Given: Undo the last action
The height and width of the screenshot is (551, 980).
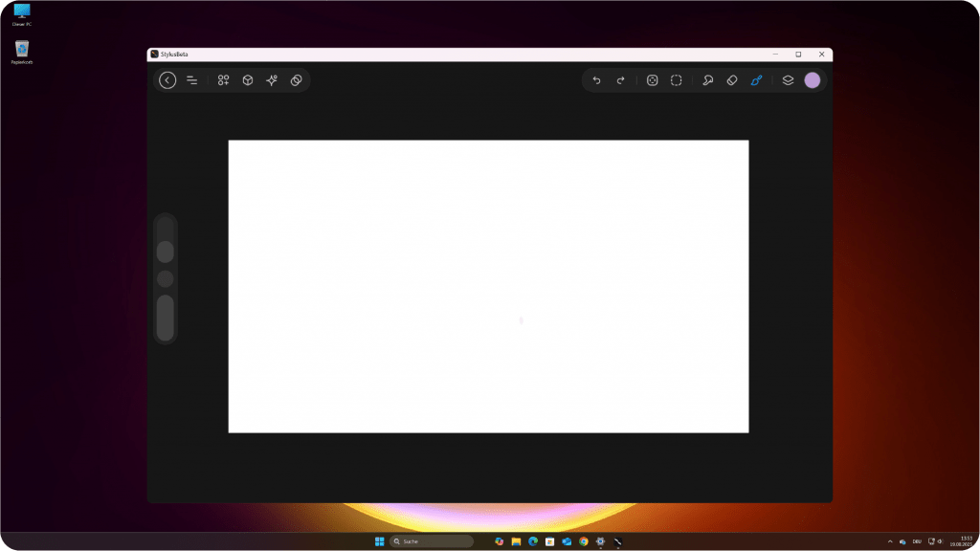Looking at the screenshot, I should (x=596, y=80).
